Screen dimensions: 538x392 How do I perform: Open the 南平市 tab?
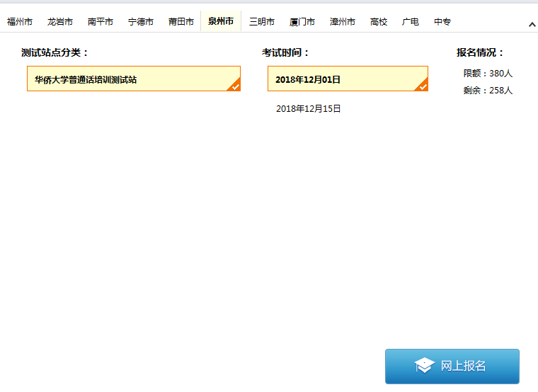point(101,22)
